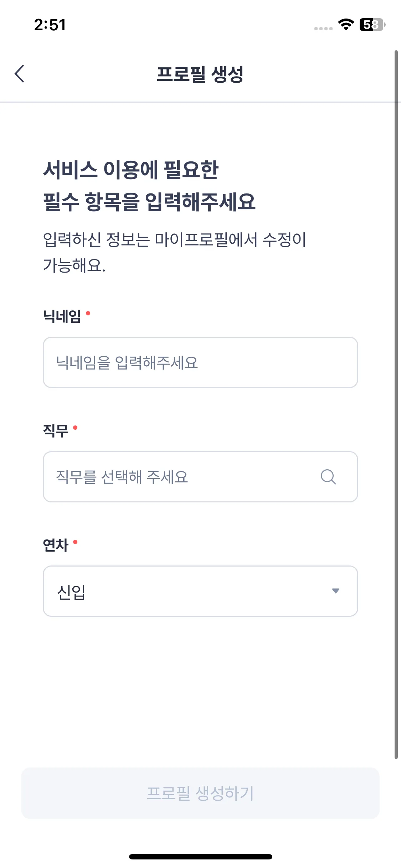
Task: Tap the back arrow in the header
Action: click(x=20, y=74)
